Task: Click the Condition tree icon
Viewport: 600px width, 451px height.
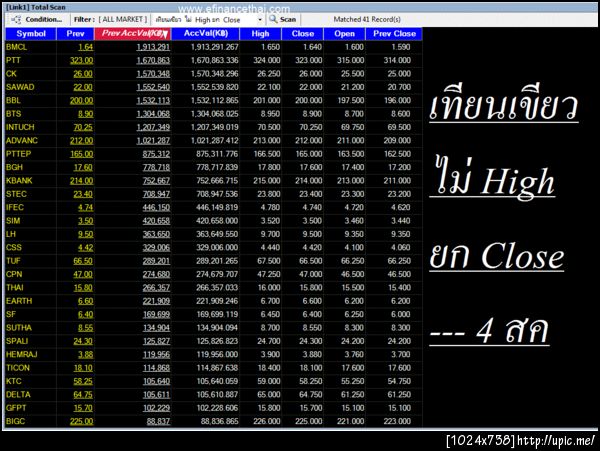Action: (x=16, y=20)
